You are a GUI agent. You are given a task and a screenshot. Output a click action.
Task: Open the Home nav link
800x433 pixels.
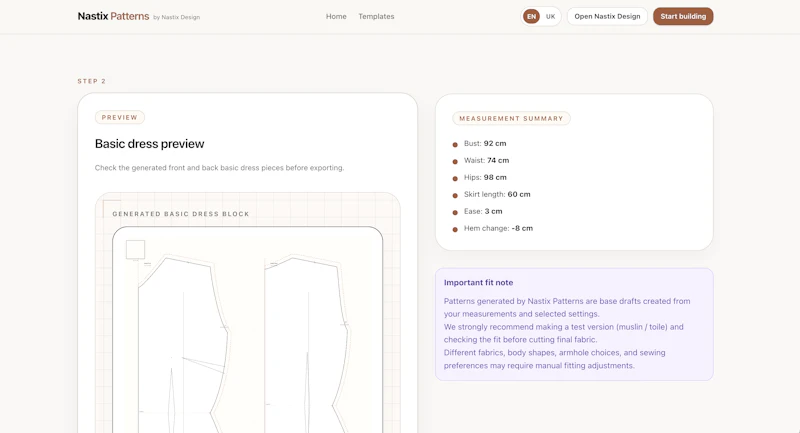336,16
